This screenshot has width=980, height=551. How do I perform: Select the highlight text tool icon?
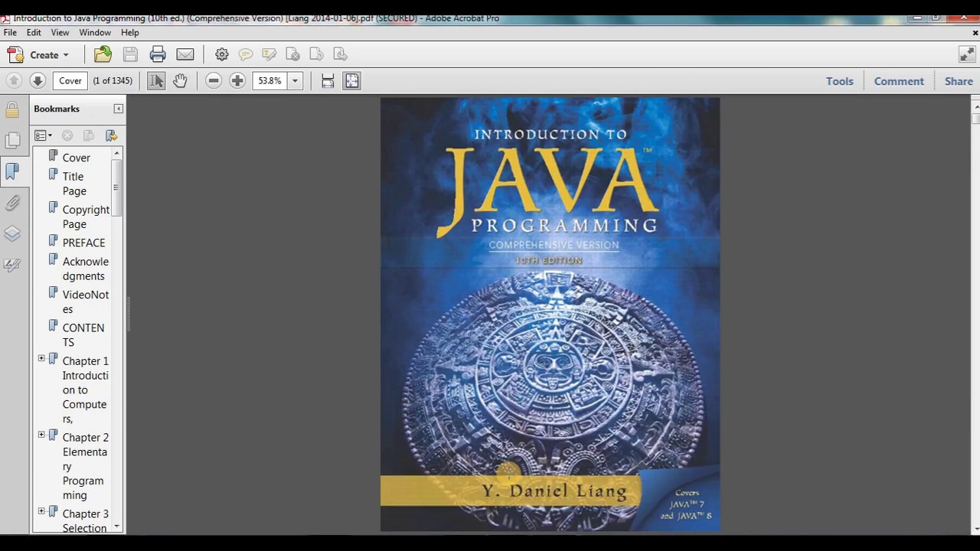pos(269,54)
